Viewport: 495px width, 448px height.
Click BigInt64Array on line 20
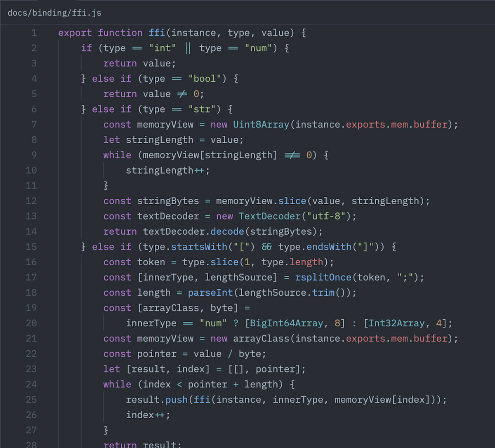[x=287, y=323]
